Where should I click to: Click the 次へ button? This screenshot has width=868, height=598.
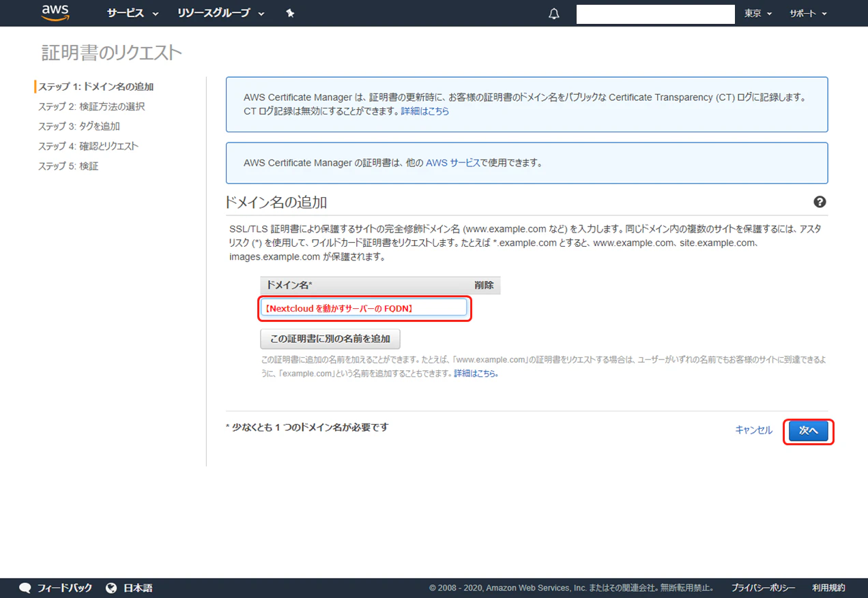tap(808, 431)
